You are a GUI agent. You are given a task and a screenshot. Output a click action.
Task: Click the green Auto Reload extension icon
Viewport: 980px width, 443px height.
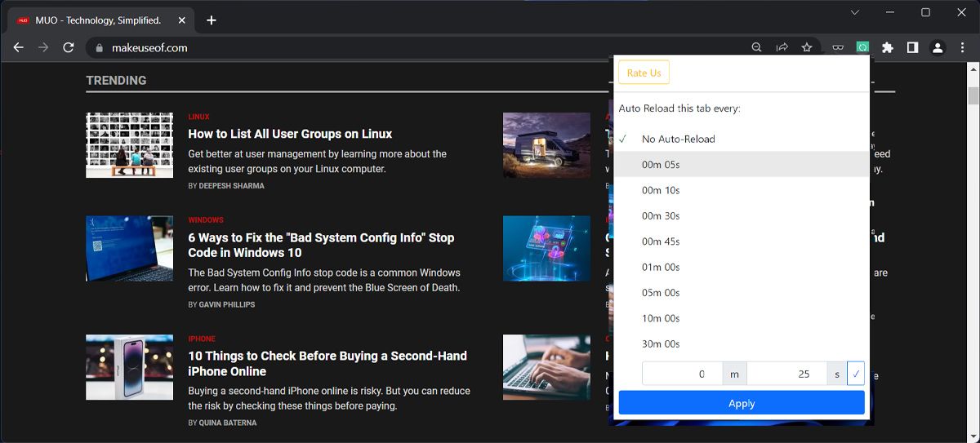(x=862, y=47)
